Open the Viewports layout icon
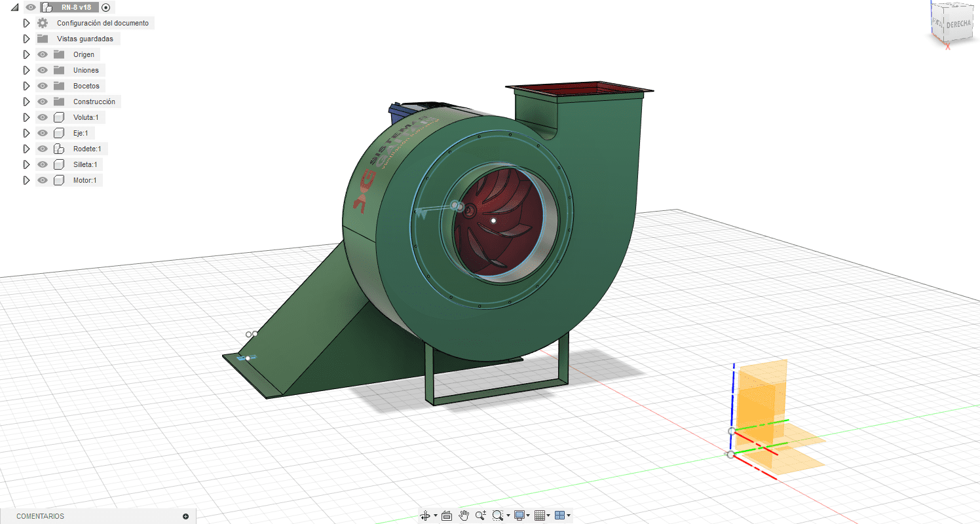The width and height of the screenshot is (980, 524). click(x=559, y=515)
